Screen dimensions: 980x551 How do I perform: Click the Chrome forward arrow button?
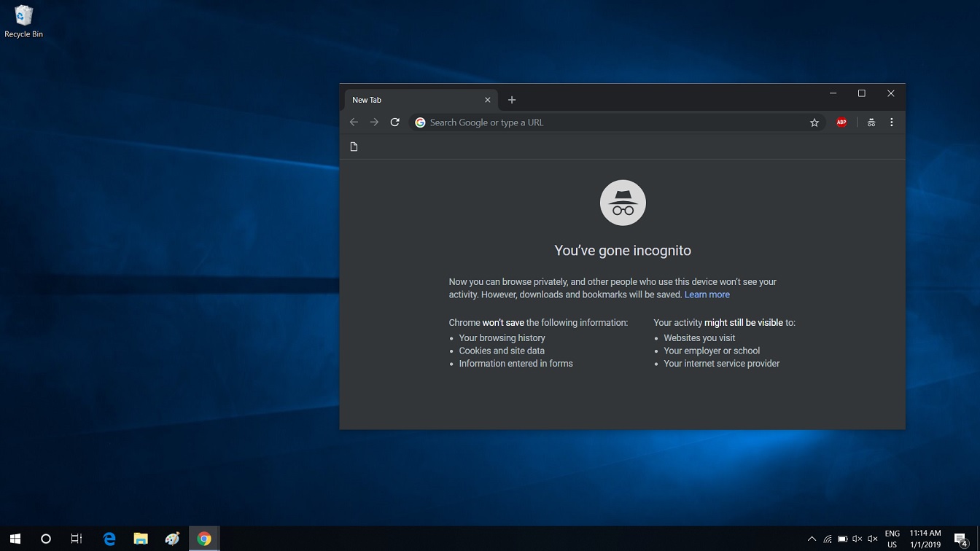374,122
